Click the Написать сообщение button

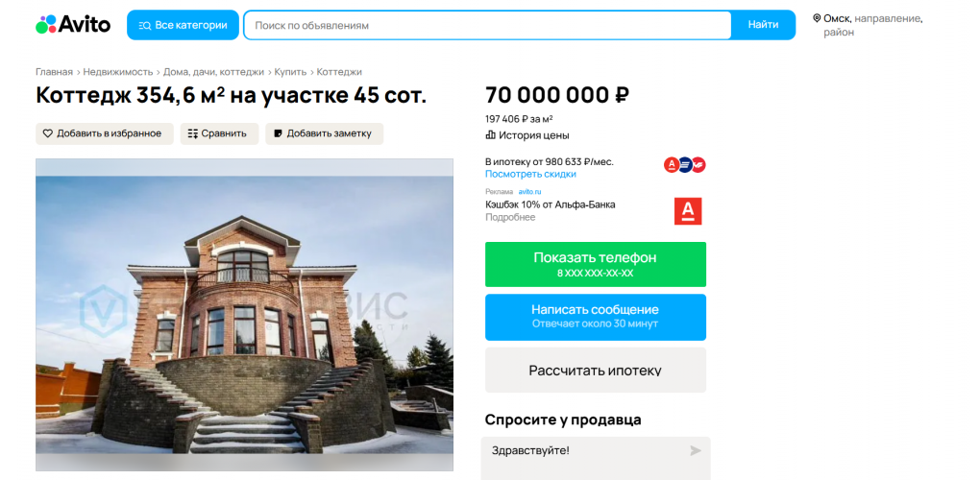coord(596,317)
